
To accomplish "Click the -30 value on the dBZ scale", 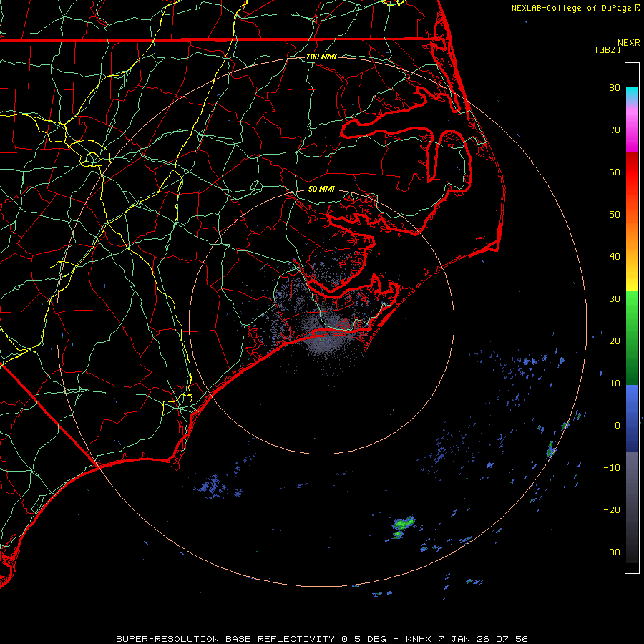I will pos(612,552).
